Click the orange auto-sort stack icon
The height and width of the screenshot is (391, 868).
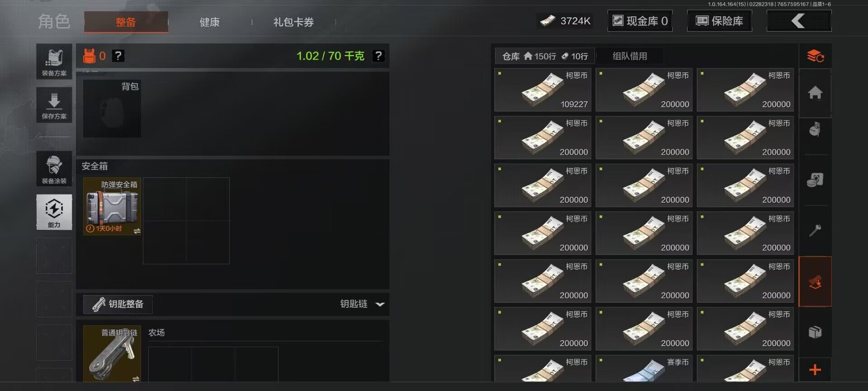point(815,56)
